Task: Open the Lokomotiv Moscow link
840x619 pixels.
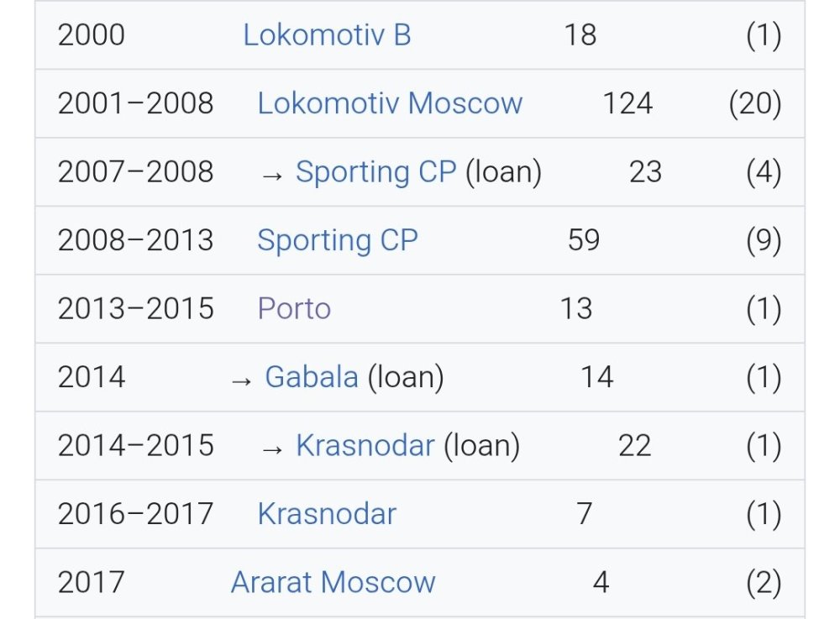Action: pyautogui.click(x=390, y=103)
